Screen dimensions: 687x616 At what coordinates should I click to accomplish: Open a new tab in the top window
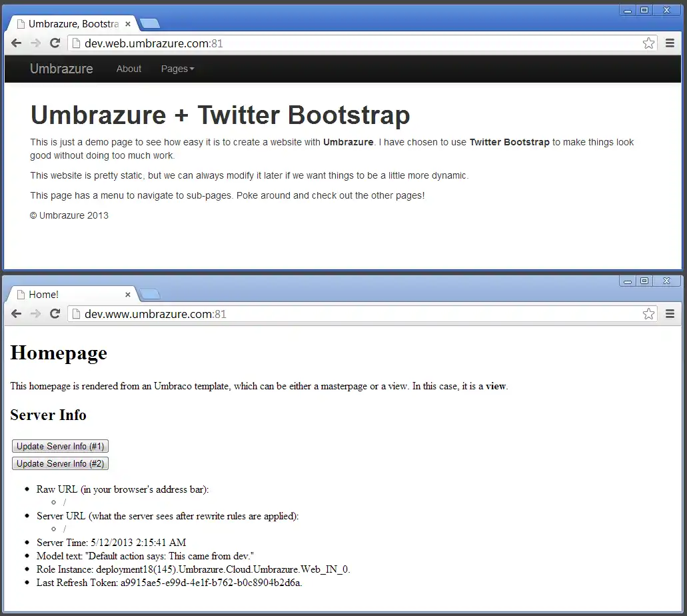coord(150,24)
